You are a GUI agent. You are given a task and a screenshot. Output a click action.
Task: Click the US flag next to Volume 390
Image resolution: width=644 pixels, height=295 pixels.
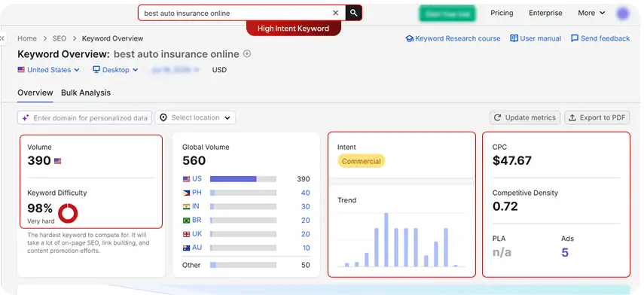(x=57, y=161)
